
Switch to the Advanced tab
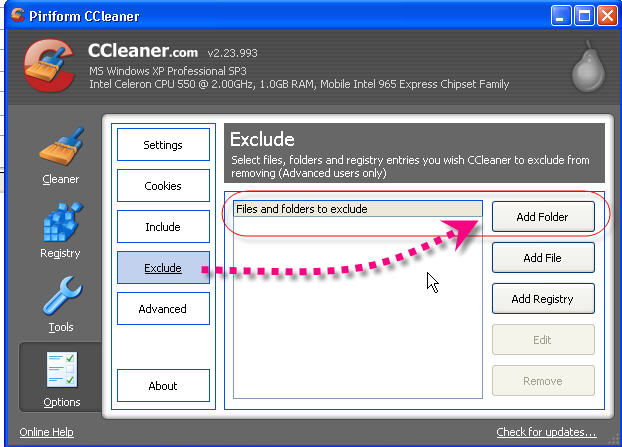coord(163,309)
